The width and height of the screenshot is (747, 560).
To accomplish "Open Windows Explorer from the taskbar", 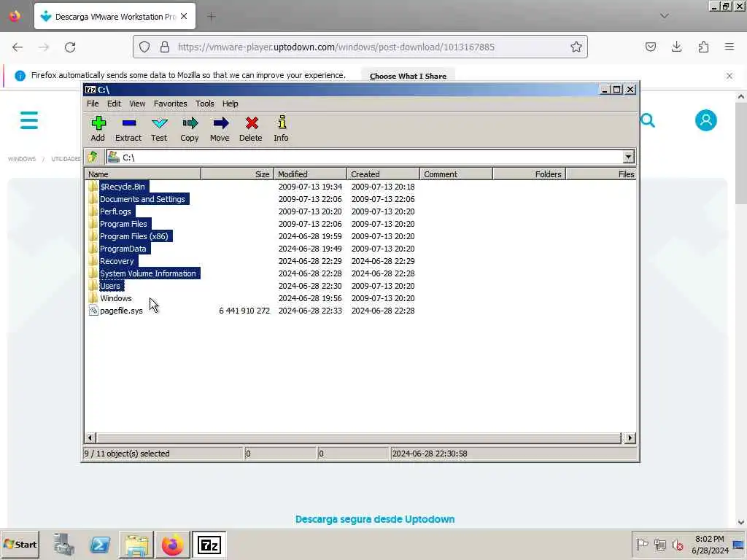I will 136,545.
